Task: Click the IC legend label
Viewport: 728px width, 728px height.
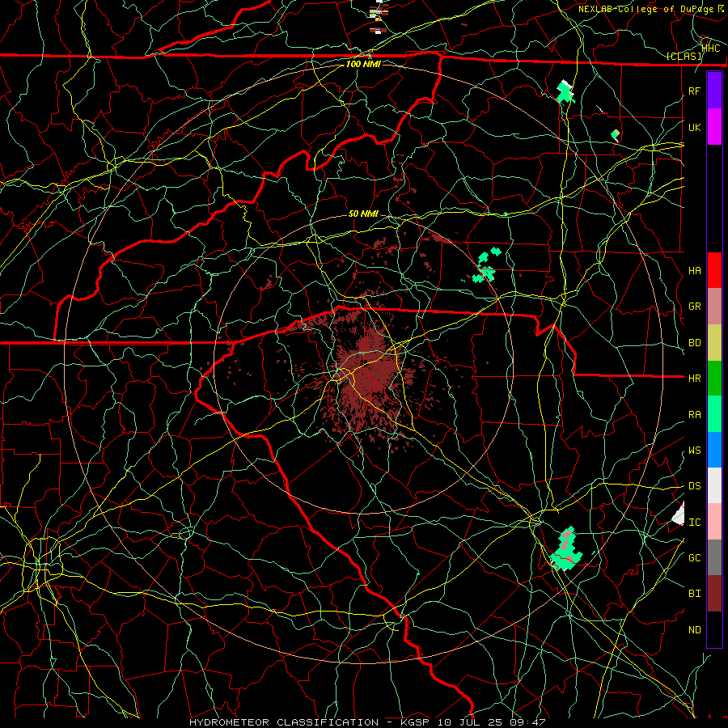Action: [695, 523]
